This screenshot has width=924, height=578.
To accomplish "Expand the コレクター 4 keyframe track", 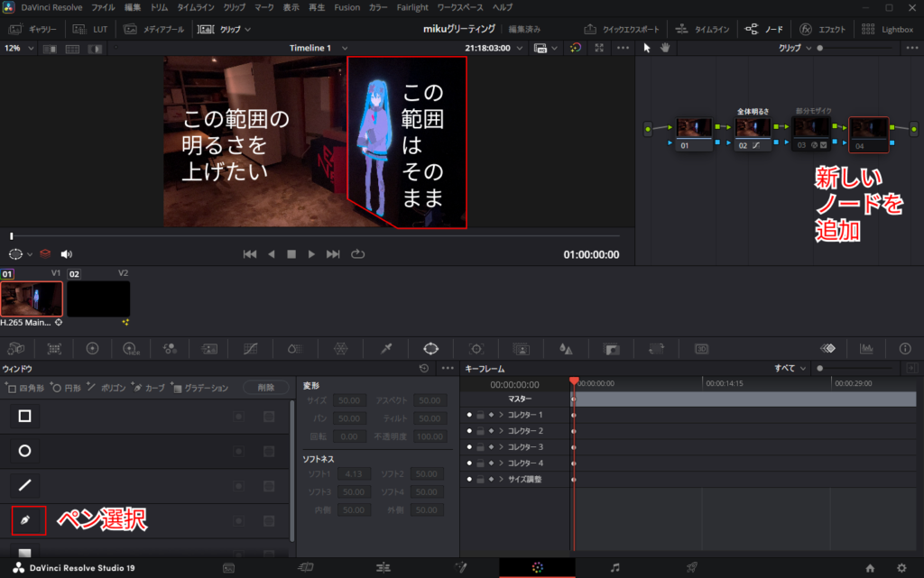I will click(502, 463).
